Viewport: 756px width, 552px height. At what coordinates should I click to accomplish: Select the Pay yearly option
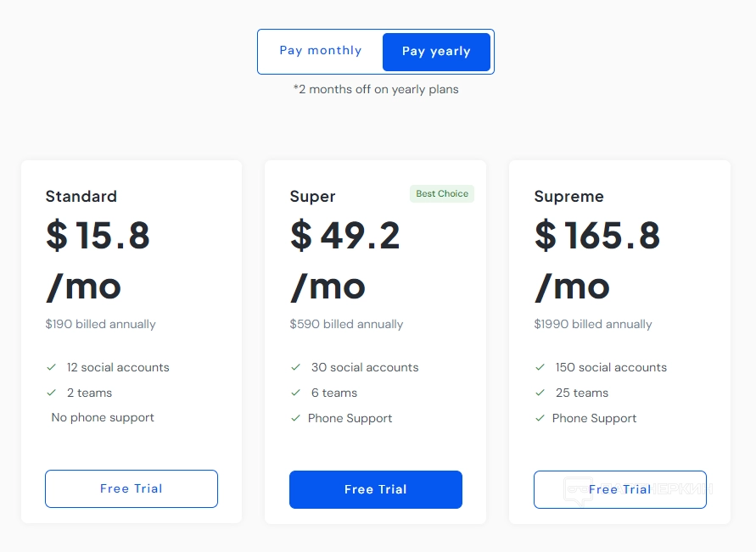coord(436,52)
